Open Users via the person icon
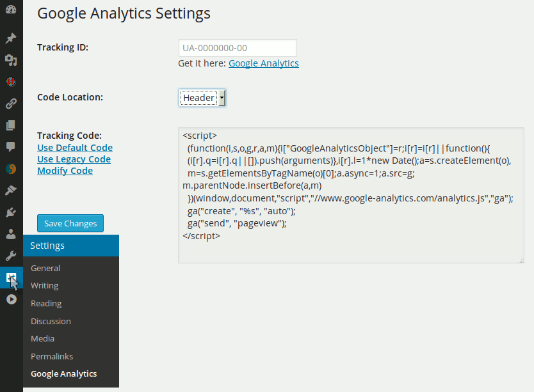 (11, 234)
